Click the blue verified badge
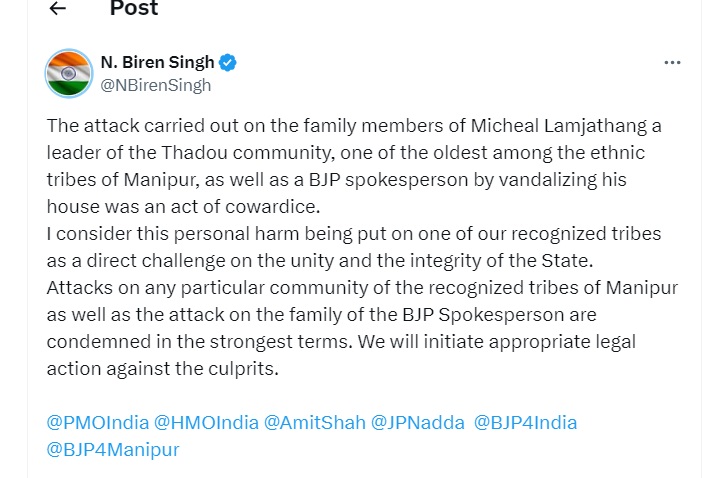 click(228, 63)
